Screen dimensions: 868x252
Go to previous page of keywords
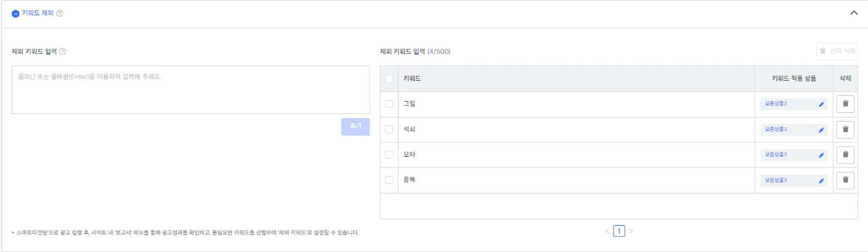coord(607,231)
